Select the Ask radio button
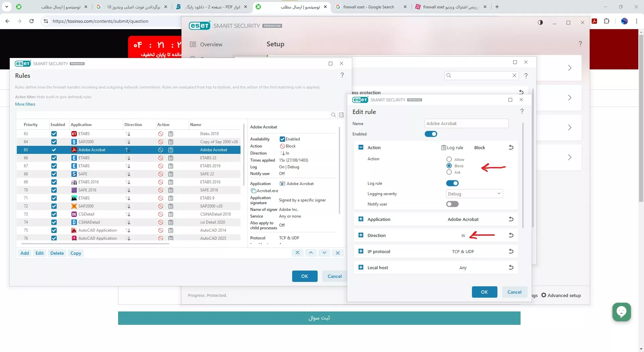The width and height of the screenshot is (644, 352). pos(449,172)
